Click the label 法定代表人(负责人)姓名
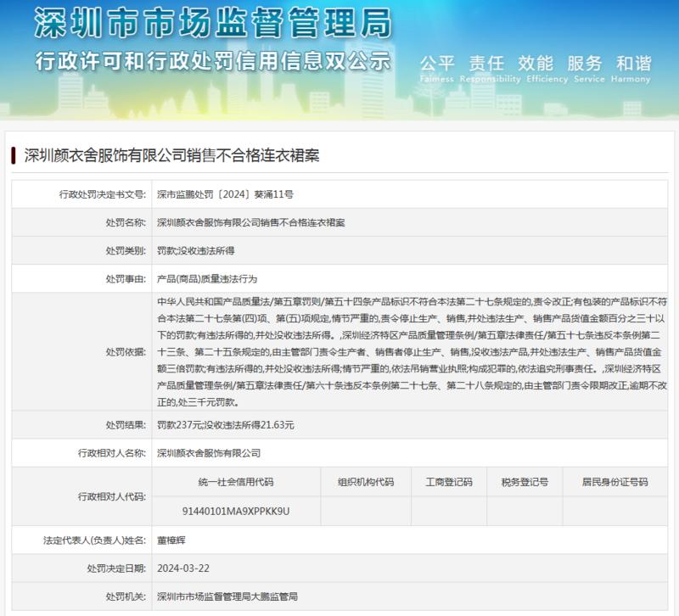The image size is (679, 616). [94, 540]
